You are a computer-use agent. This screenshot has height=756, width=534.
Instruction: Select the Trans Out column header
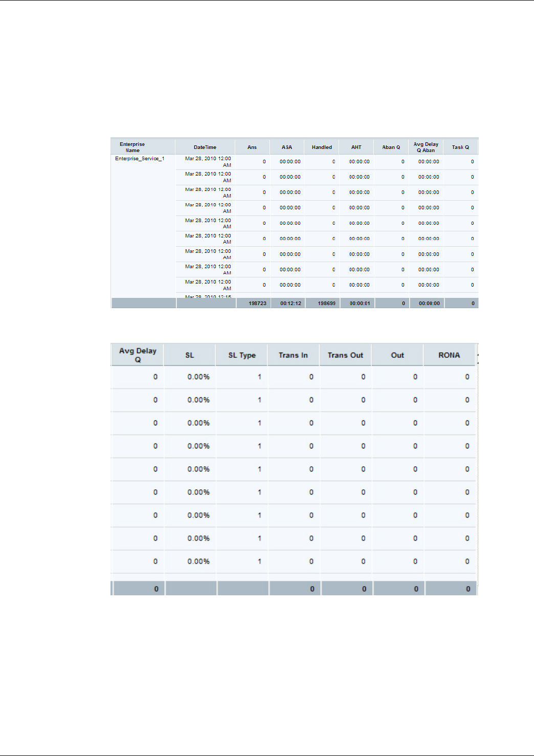tap(346, 355)
